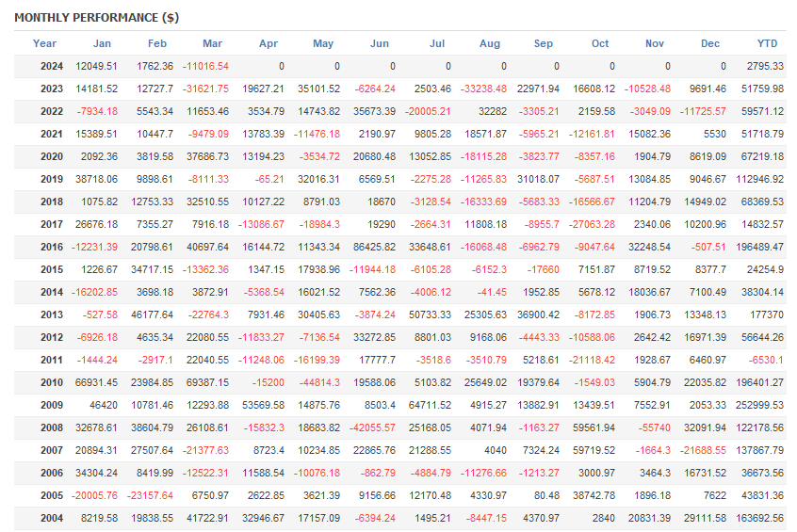Click the Year column header

tap(44, 43)
